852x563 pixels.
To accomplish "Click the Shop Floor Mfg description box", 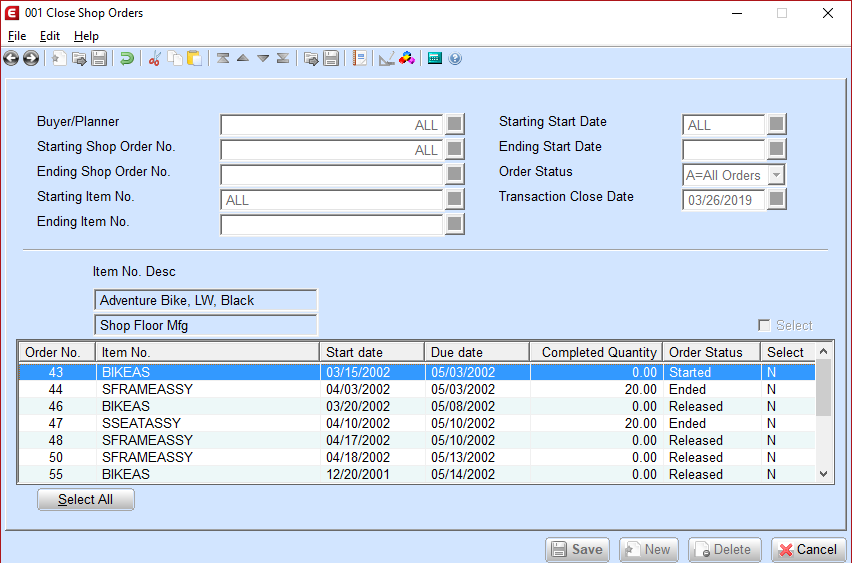I will [x=205, y=325].
